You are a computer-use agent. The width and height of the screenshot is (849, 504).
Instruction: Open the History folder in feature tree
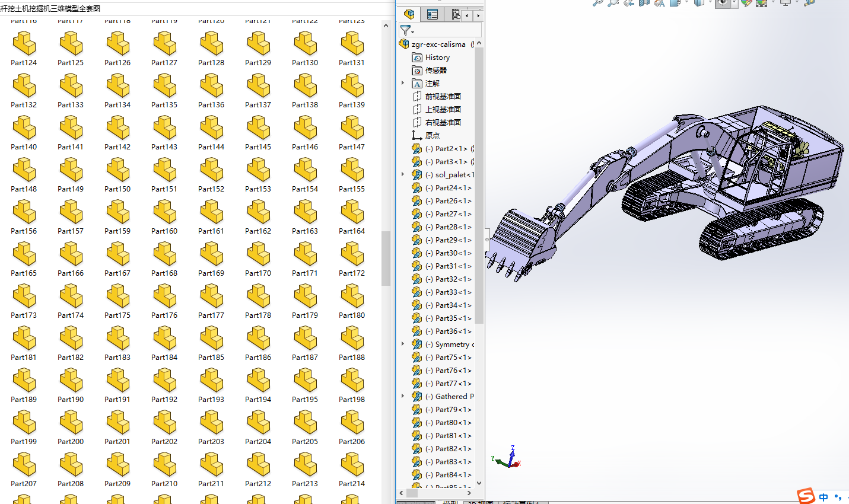click(437, 58)
